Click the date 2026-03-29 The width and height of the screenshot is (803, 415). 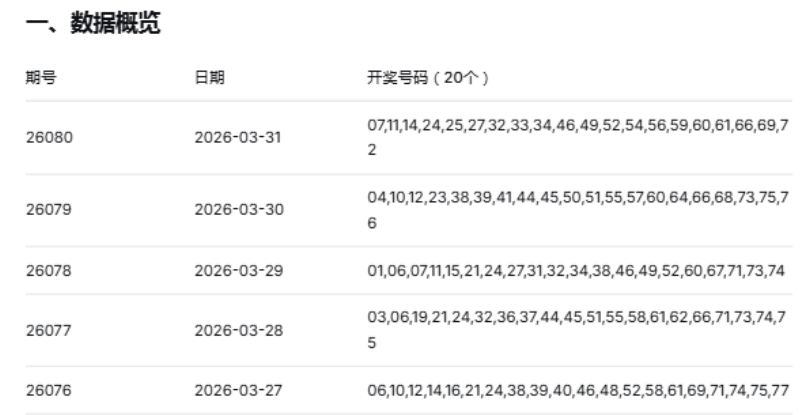238,270
